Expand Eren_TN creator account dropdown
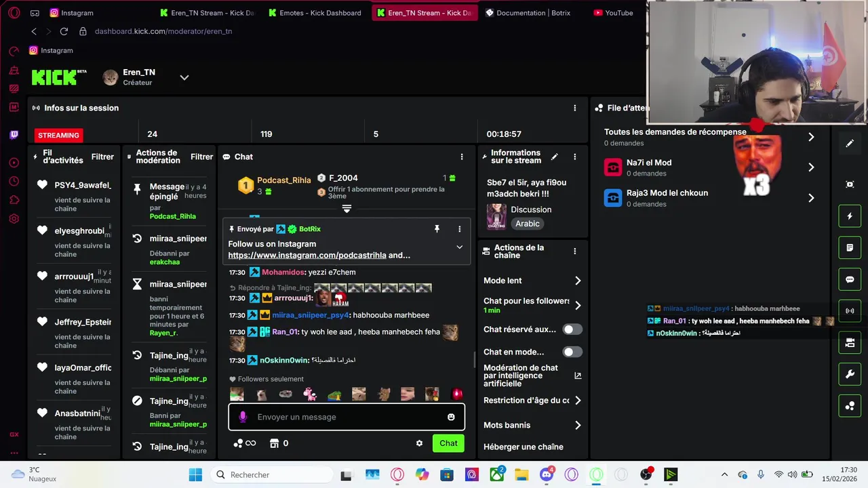Viewport: 868px width, 488px height. coord(184,77)
